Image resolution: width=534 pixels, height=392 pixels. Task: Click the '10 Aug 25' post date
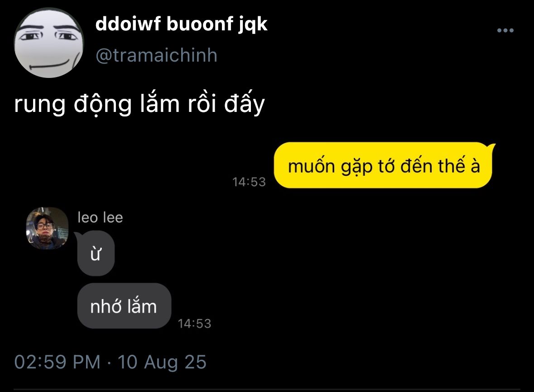(162, 362)
